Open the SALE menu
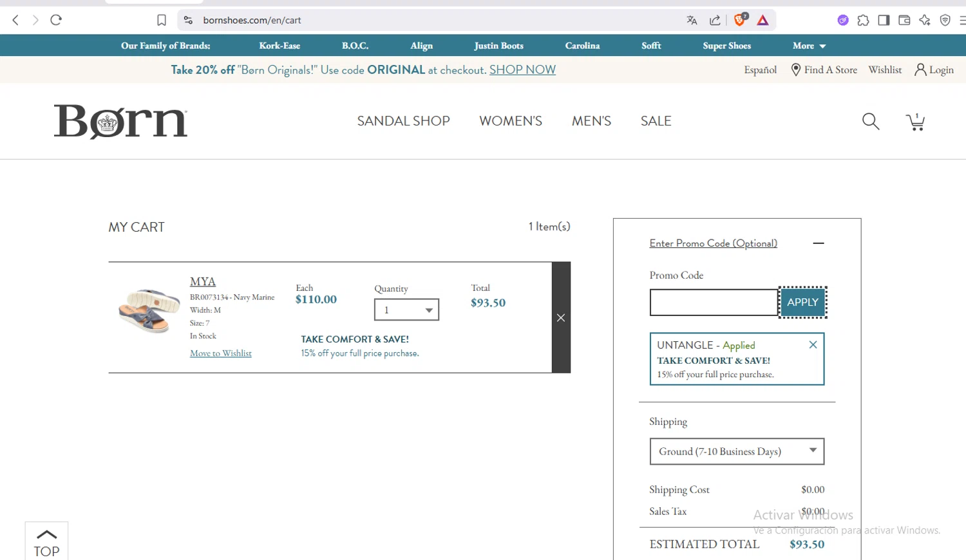Image resolution: width=966 pixels, height=560 pixels. click(x=656, y=121)
